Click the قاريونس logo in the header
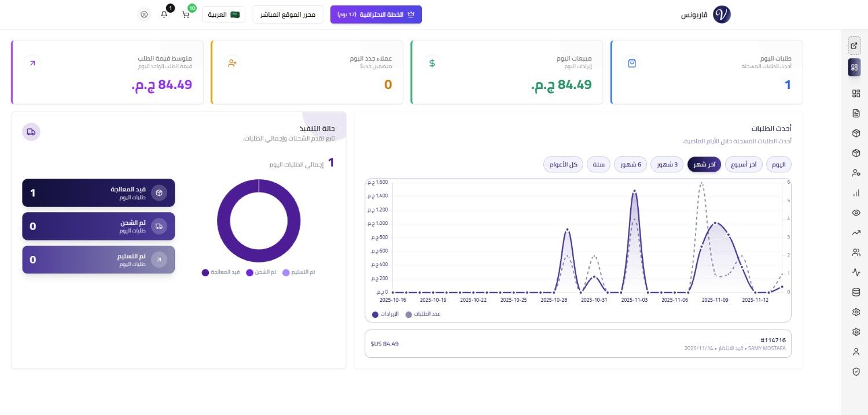Viewport: 868px width, 415px height. [x=722, y=14]
